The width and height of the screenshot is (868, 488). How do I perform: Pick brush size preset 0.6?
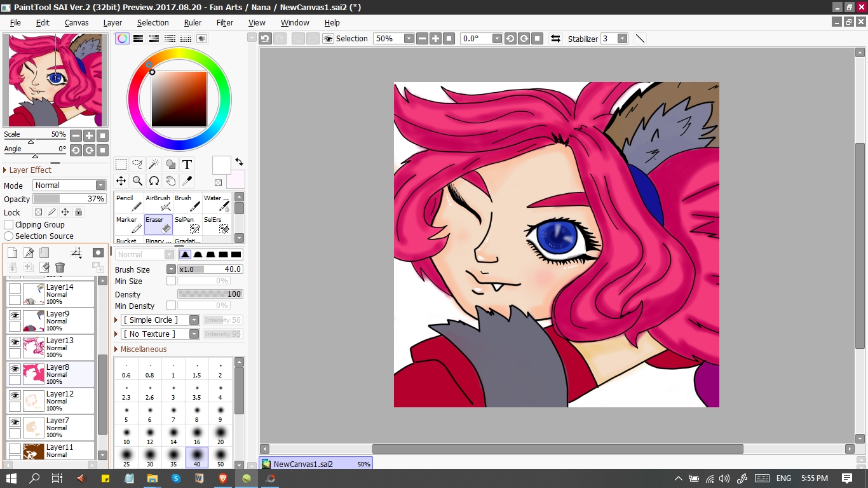coord(126,369)
